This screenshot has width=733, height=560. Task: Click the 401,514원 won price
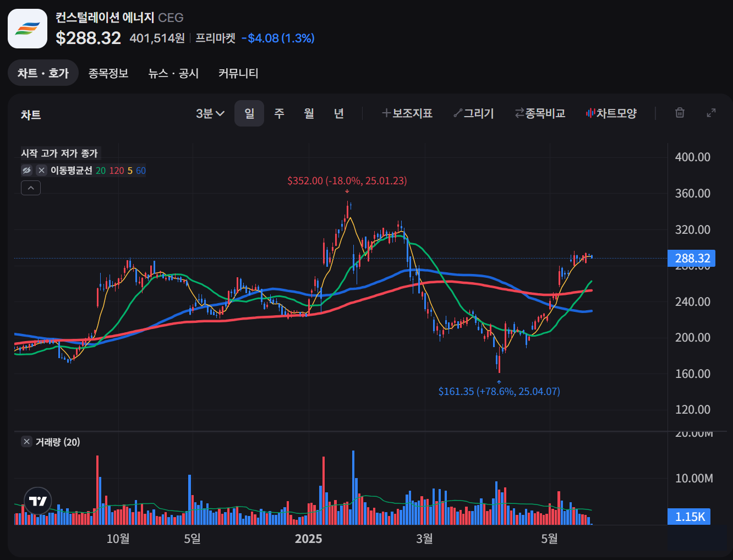[x=157, y=38]
